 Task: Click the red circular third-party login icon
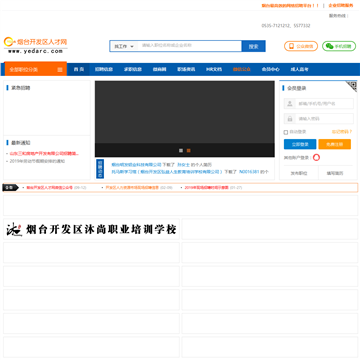coord(316,158)
